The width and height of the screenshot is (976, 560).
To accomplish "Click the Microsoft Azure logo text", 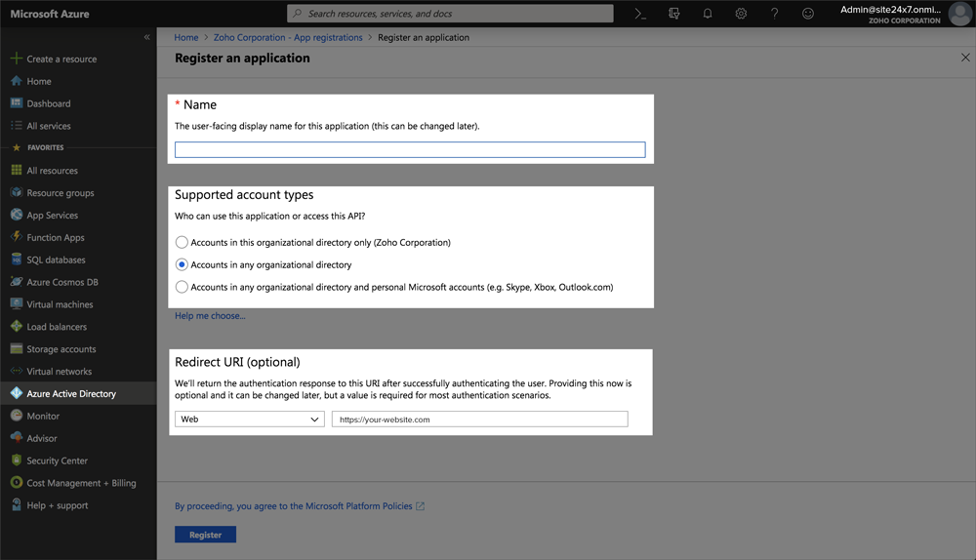I will click(x=50, y=14).
